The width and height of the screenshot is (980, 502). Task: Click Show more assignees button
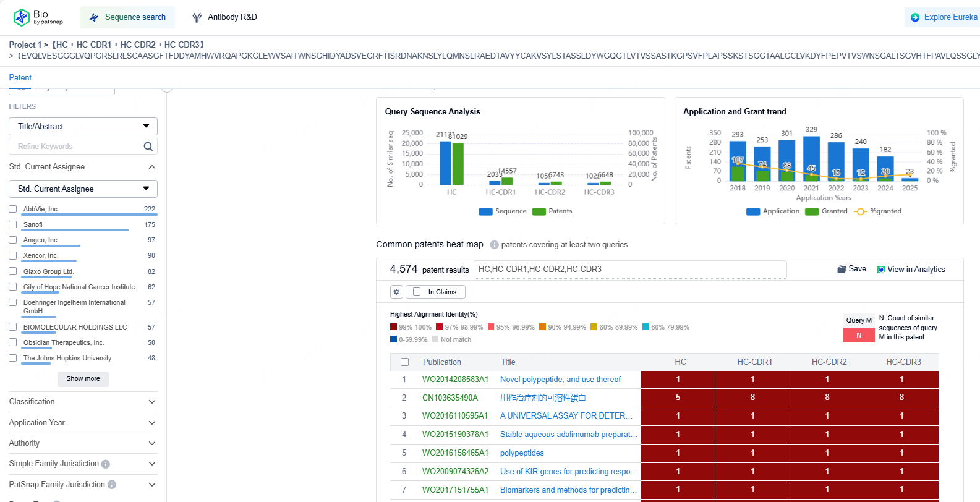[83, 378]
